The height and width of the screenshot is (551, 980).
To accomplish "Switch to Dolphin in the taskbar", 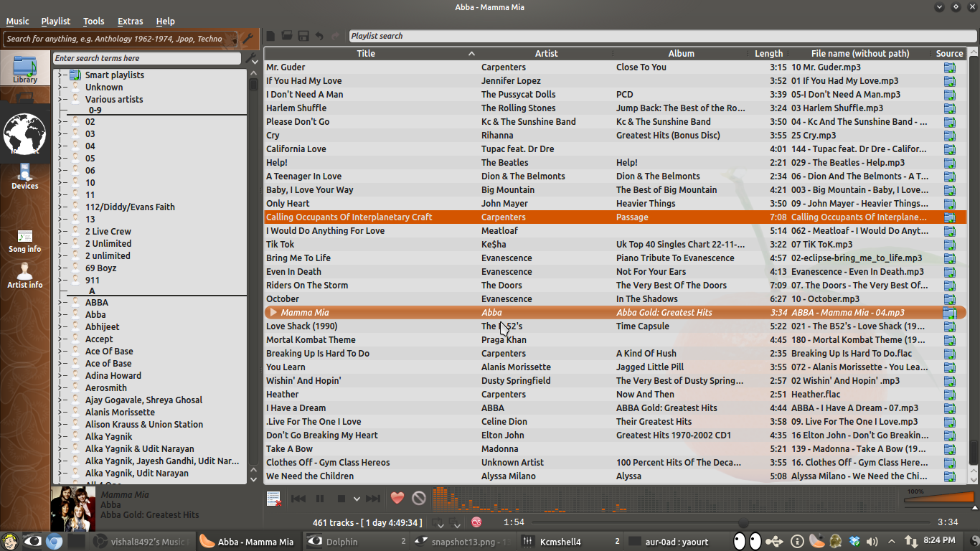I will click(x=357, y=542).
